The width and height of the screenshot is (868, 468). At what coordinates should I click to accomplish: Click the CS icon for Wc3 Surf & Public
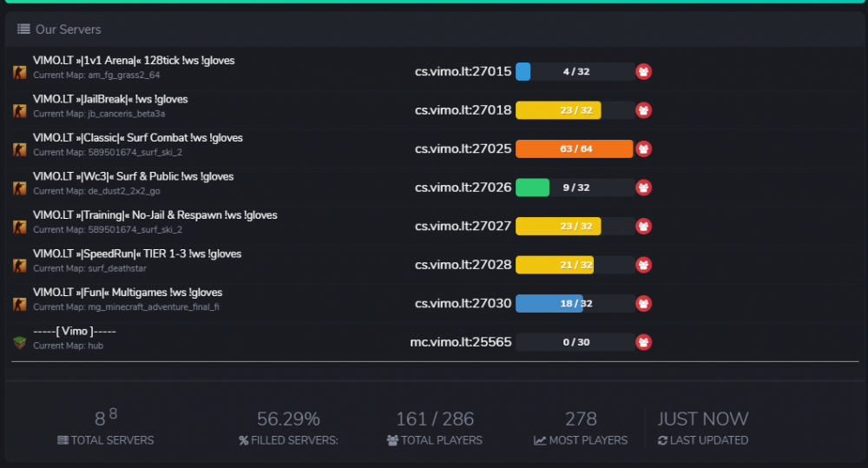click(x=20, y=188)
